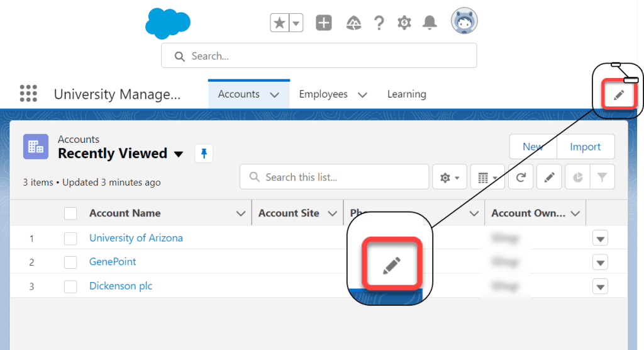Tick the Dickenson plc row checkbox
The height and width of the screenshot is (350, 644).
point(70,286)
